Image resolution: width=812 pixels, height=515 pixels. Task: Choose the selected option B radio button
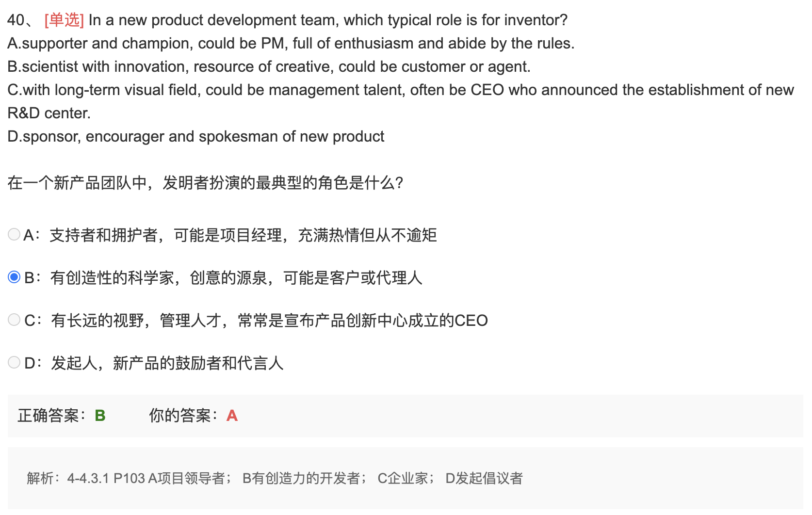14,277
